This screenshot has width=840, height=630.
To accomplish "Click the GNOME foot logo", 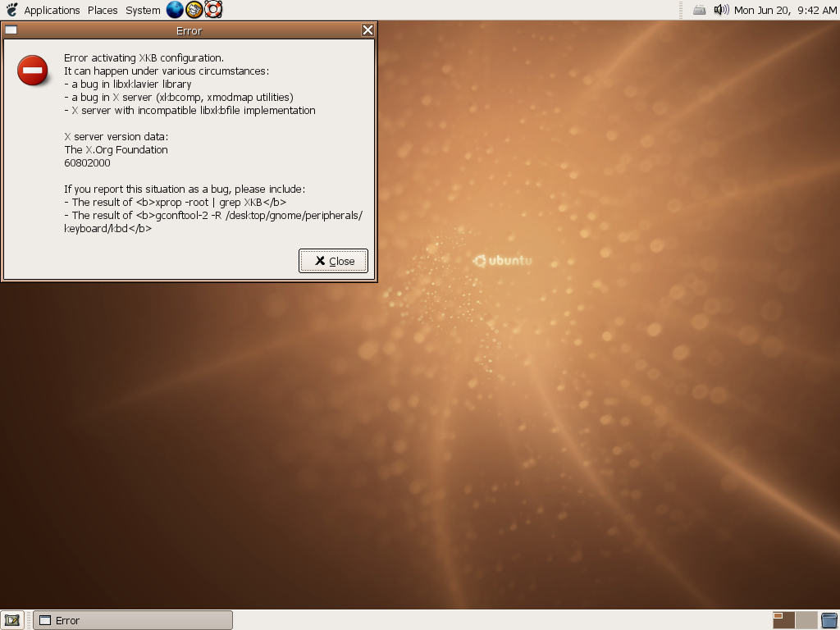I will pyautogui.click(x=11, y=10).
